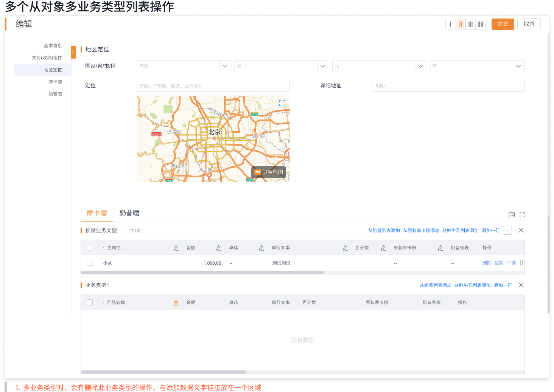
Task: Select the checkbox on the 小从 row
Action: pos(90,263)
